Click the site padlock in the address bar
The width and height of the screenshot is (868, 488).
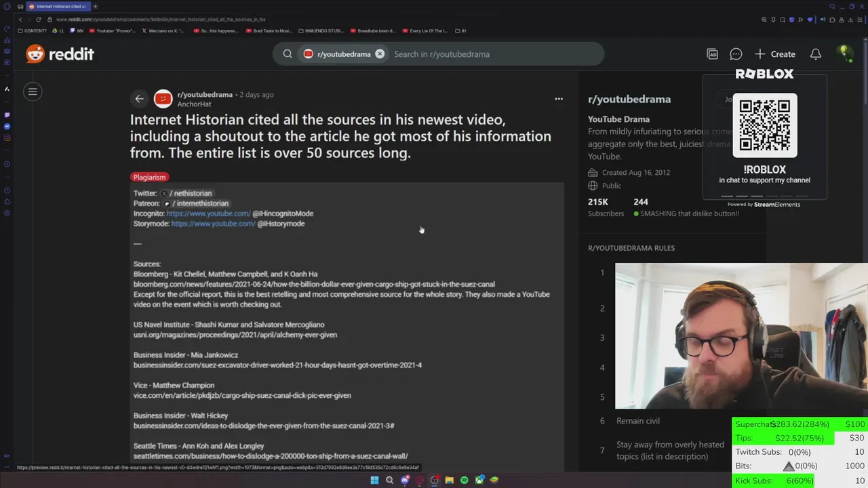pos(50,19)
